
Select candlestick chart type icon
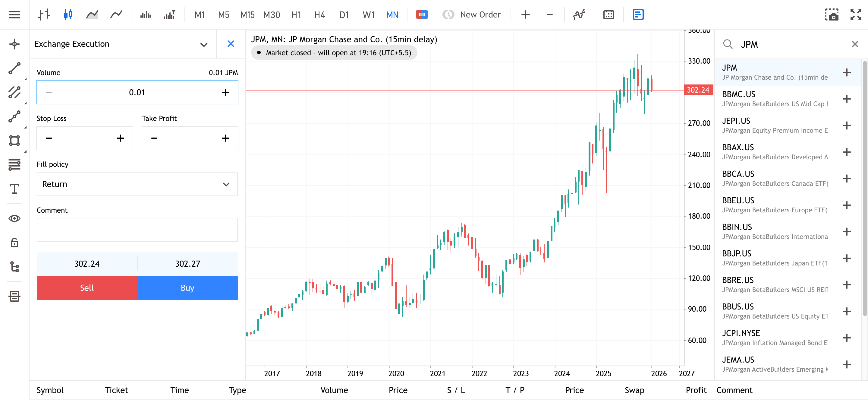[68, 14]
